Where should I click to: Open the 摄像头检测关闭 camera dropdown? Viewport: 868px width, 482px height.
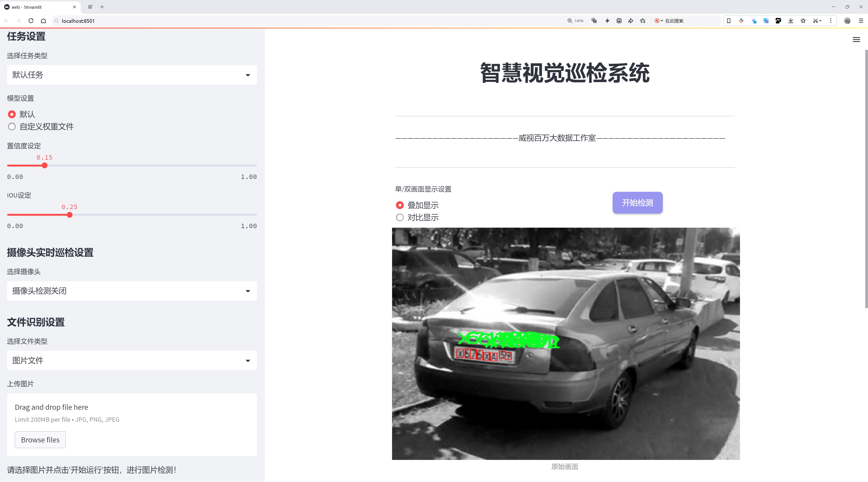(x=132, y=291)
